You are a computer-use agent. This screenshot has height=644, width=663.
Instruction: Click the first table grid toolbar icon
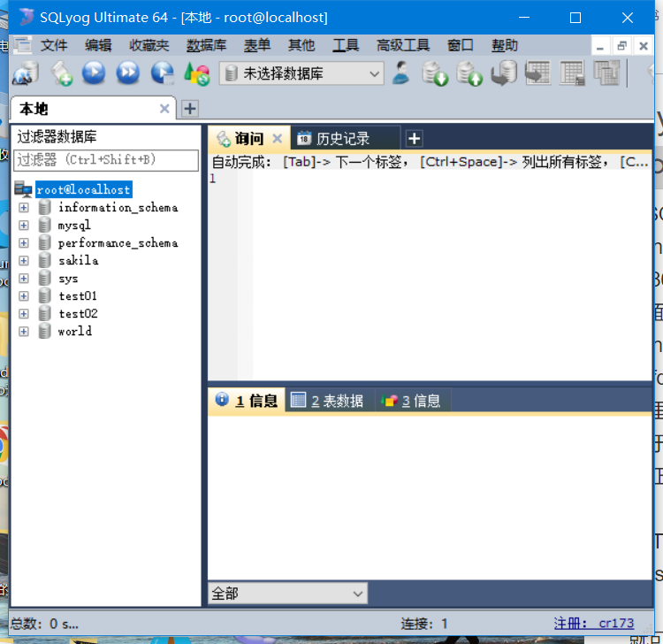537,73
